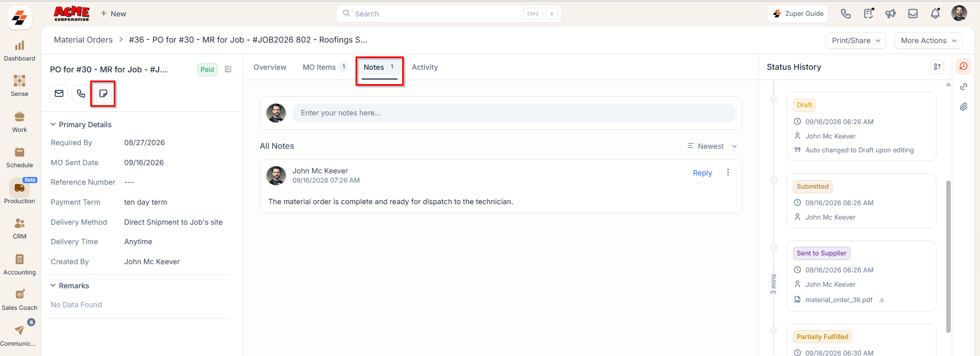Open the Zuper Guide button
The image size is (980, 356).
tap(799, 14)
